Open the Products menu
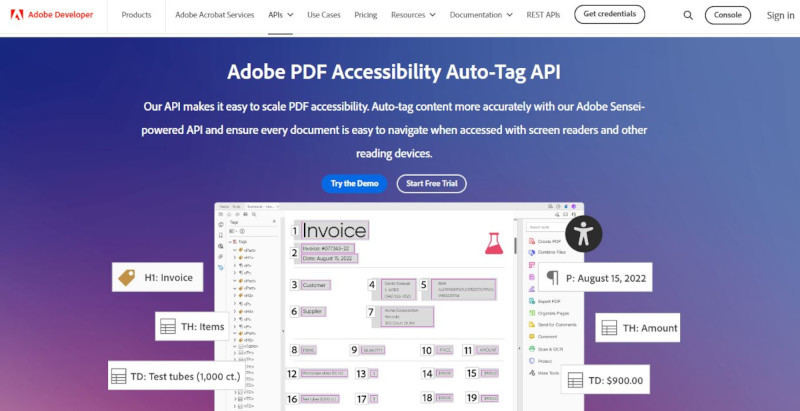 tap(136, 15)
